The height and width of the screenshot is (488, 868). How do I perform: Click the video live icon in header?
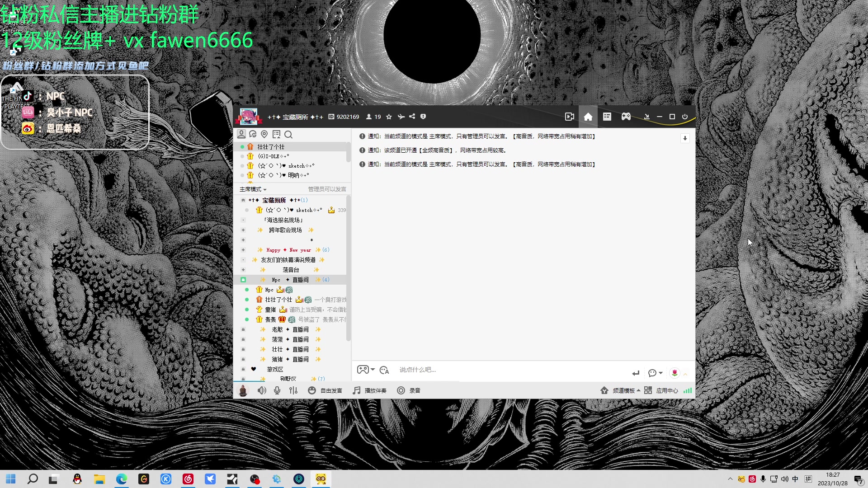(569, 117)
